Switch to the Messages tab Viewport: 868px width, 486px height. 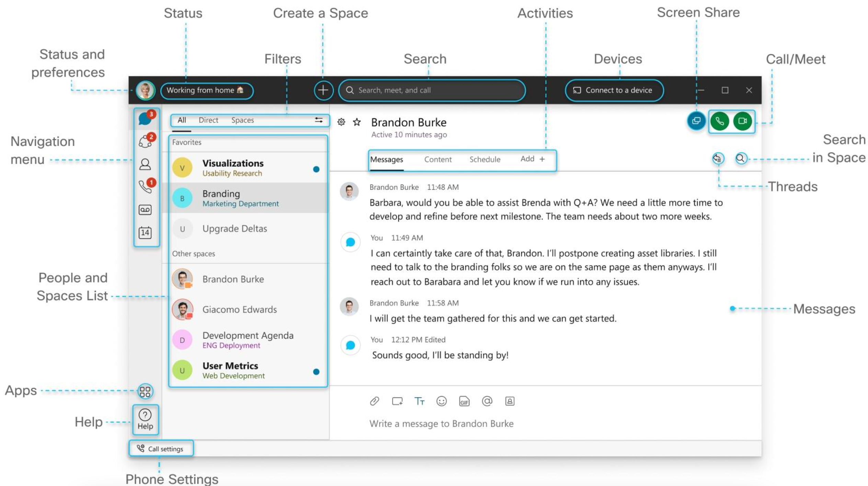pos(386,159)
